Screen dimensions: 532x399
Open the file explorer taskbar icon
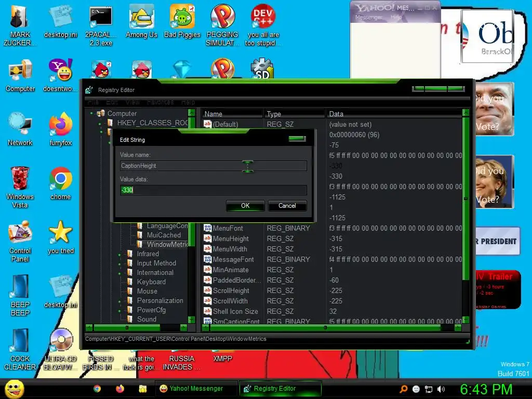[x=142, y=389]
